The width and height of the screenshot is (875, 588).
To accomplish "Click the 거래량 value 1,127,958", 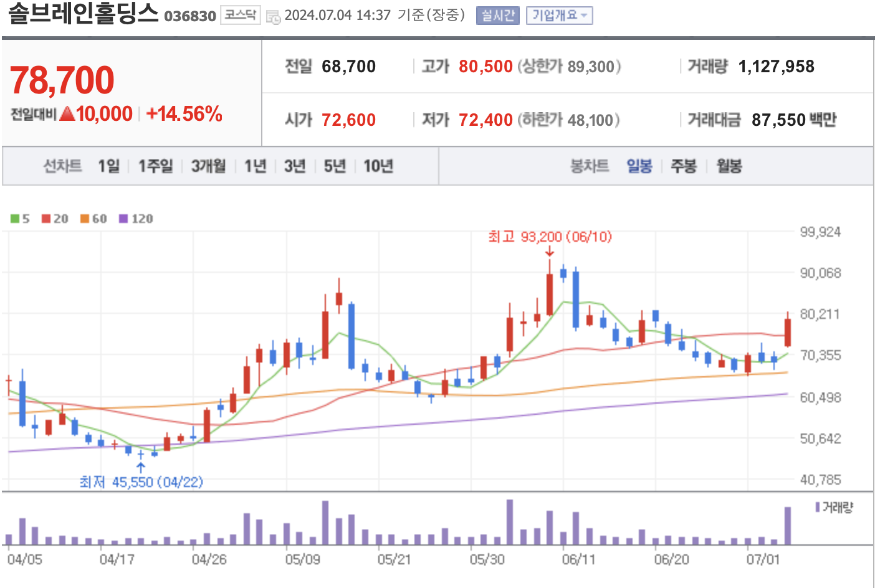I will pos(776,67).
